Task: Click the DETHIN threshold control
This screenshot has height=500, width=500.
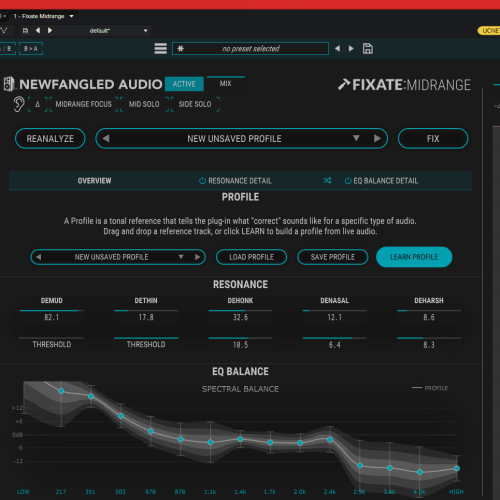Action: tap(146, 344)
